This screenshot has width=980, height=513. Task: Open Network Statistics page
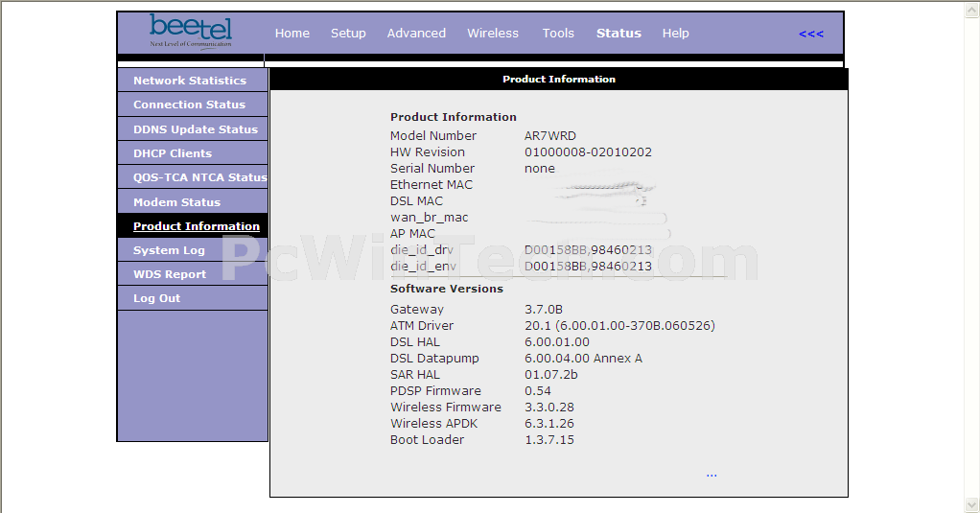click(193, 81)
